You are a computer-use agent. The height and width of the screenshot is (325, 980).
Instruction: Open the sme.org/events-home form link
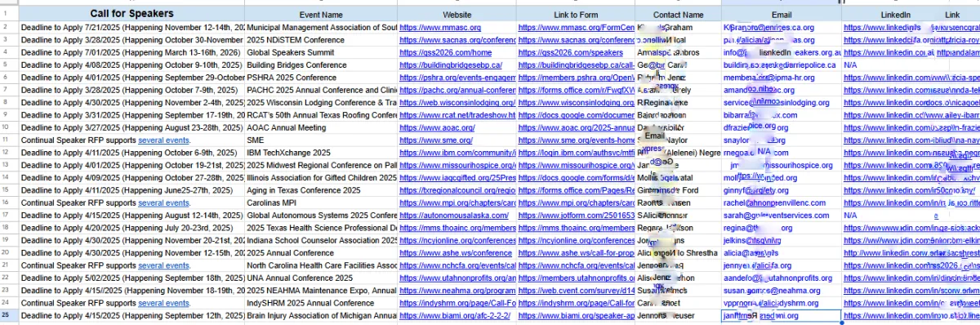coord(577,140)
